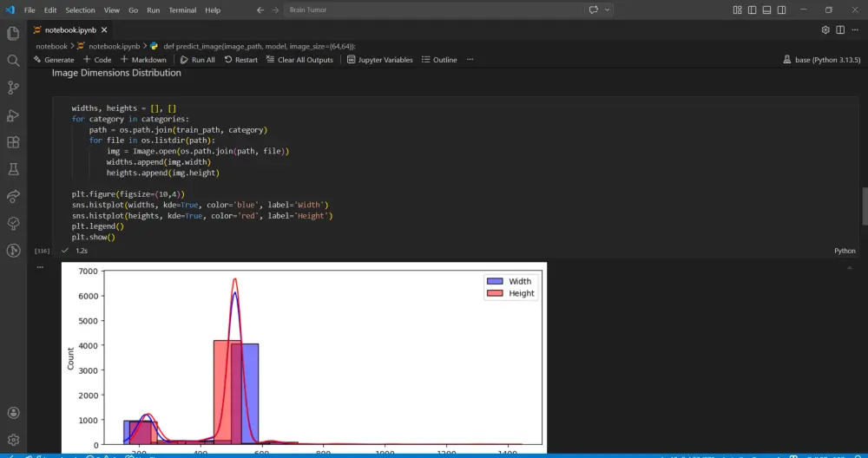
Task: Click the Image Dimensions Distribution heading
Action: tap(116, 73)
